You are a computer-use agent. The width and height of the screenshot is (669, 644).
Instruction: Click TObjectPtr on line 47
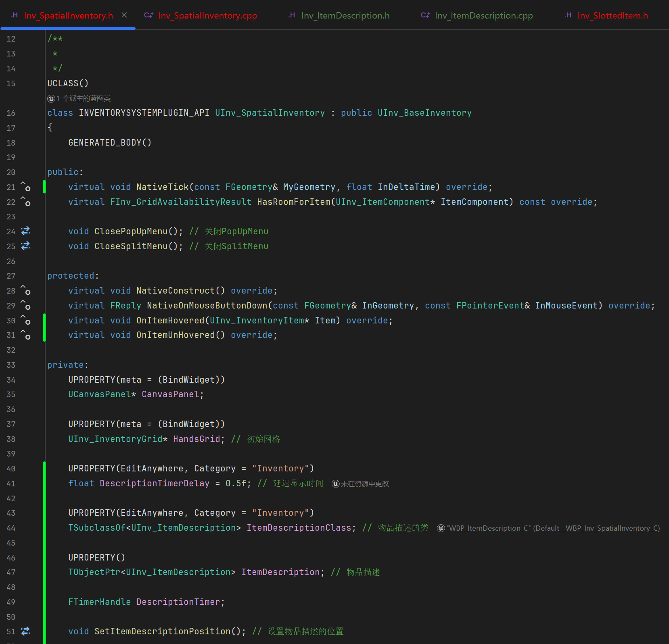tap(94, 572)
